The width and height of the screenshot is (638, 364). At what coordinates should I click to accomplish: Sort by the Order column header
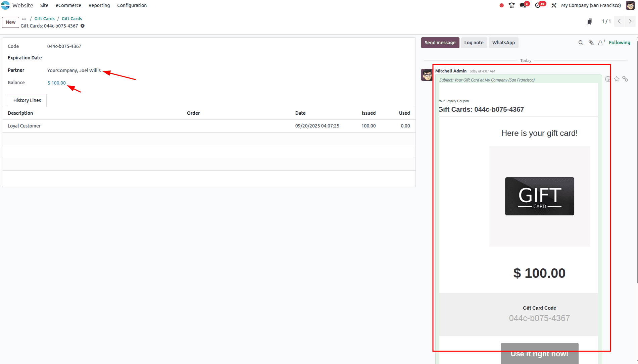[x=193, y=113]
